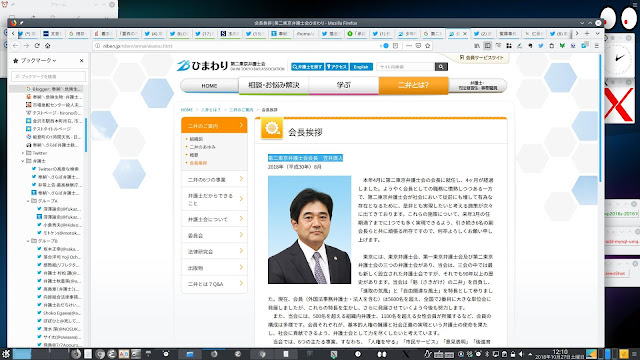Click the site search input field
Image resolution: width=640 pixels, height=360 pixels.
pos(405,67)
